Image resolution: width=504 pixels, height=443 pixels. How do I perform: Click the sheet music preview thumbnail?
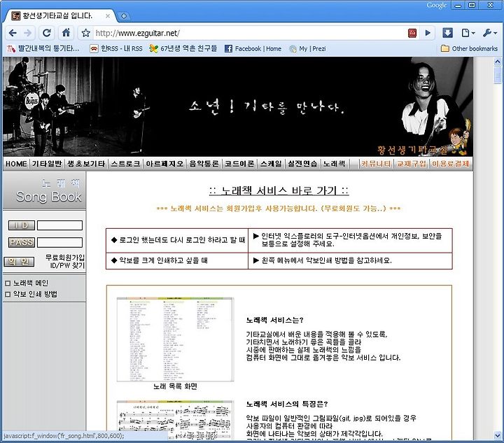point(175,420)
